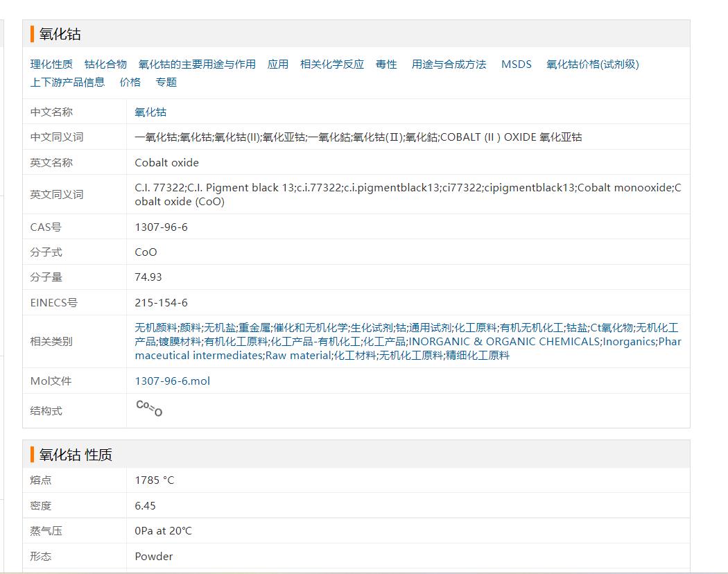Go to the 钴化合物 section
The image size is (728, 574).
pyautogui.click(x=105, y=64)
